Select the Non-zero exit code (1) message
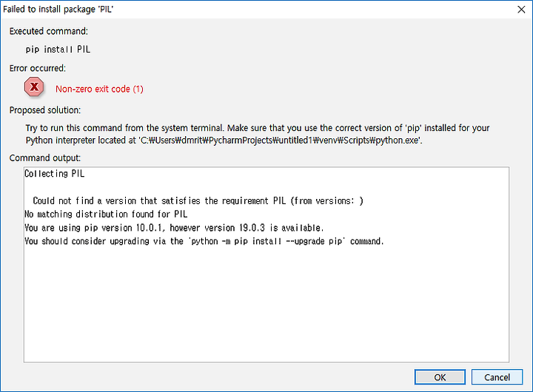533x392 pixels. [99, 89]
